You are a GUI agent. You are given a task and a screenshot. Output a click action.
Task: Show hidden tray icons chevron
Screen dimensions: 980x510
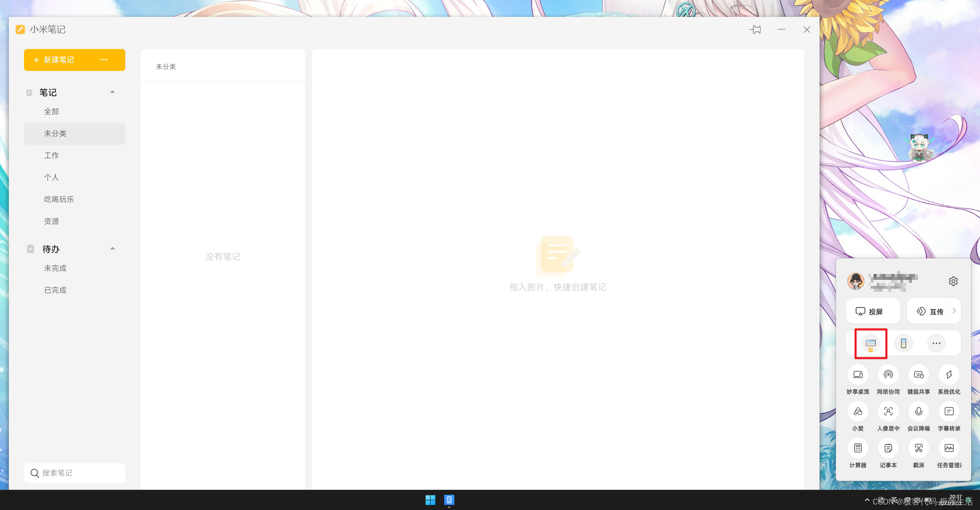click(x=867, y=500)
